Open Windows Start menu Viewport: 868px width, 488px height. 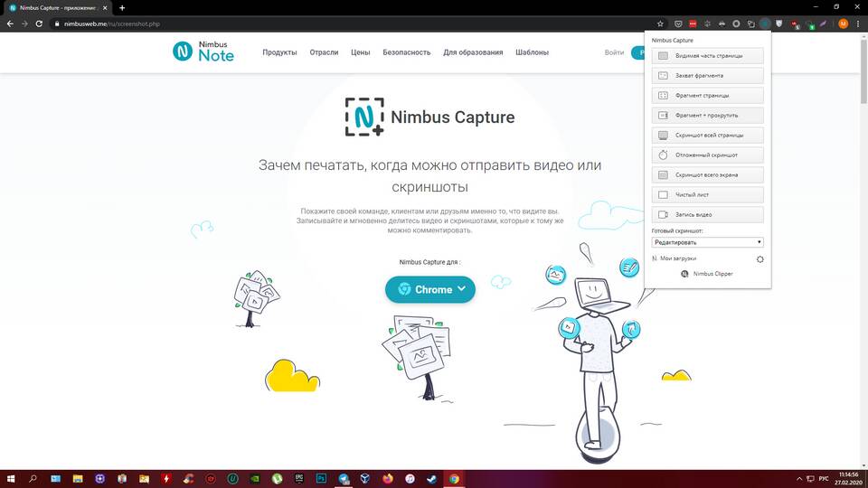point(11,479)
